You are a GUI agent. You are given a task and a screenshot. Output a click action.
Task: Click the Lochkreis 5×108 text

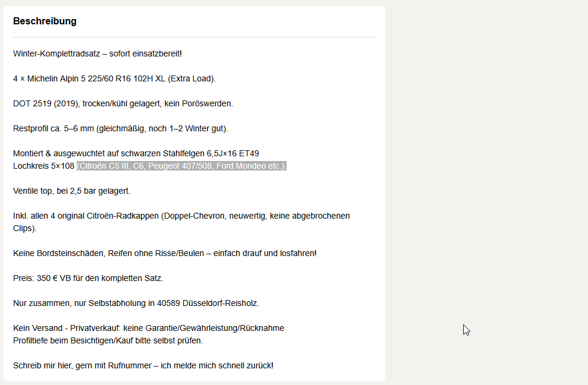44,166
